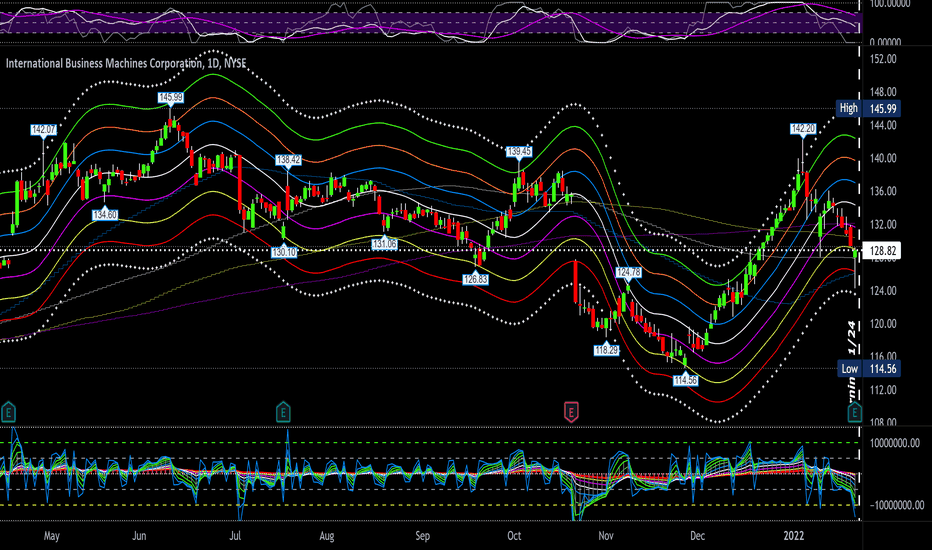Click Jun on the time axis
The width and height of the screenshot is (932, 550).
coord(139,536)
